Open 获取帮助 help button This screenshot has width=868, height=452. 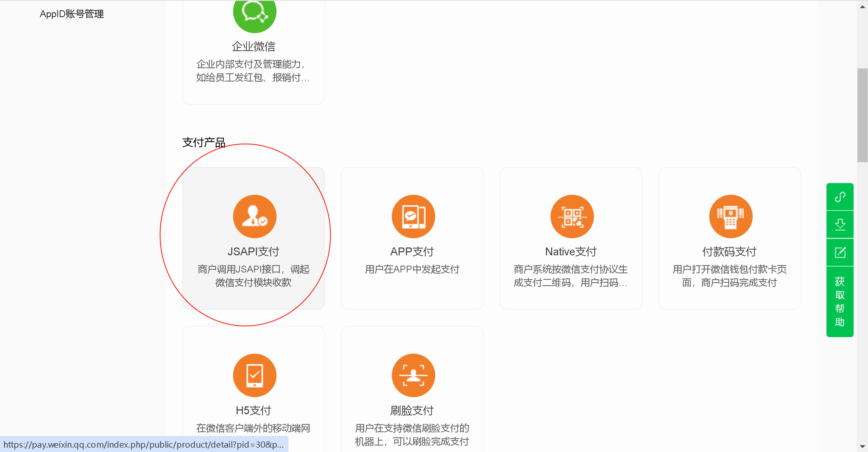coord(840,302)
